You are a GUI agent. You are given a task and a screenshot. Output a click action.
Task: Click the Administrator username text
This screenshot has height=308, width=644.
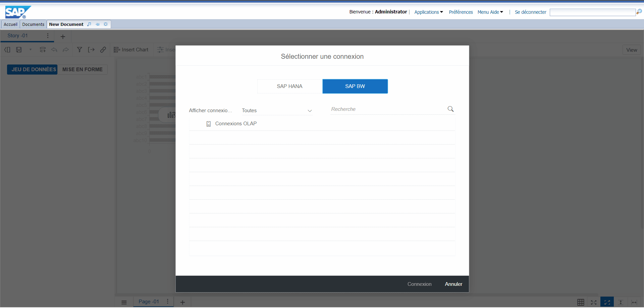coord(391,12)
